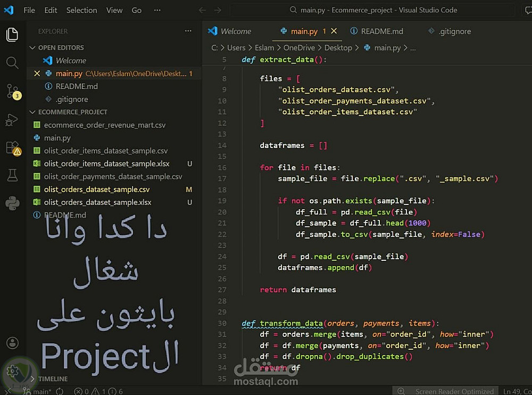The height and width of the screenshot is (395, 532).
Task: Click line number 30 in gutter
Action: (x=222, y=323)
